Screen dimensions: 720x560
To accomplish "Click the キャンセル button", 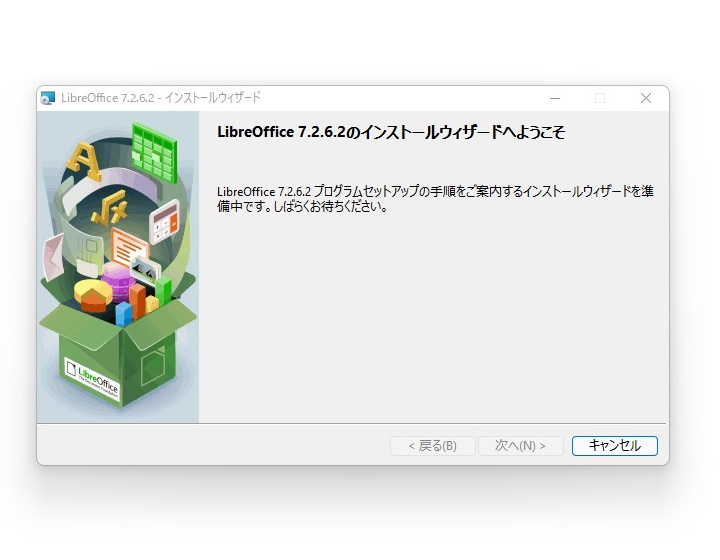I will tap(614, 446).
